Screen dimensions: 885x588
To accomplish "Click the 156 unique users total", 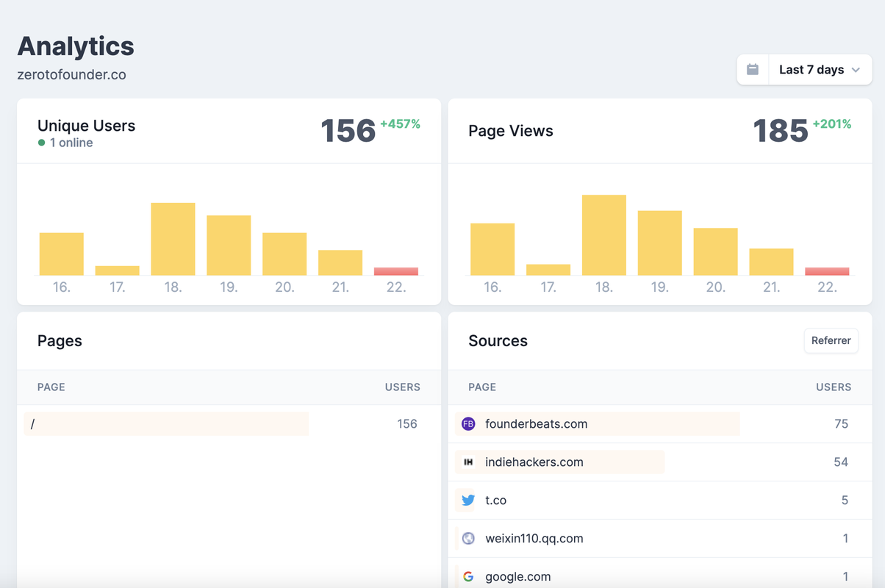I will (348, 131).
